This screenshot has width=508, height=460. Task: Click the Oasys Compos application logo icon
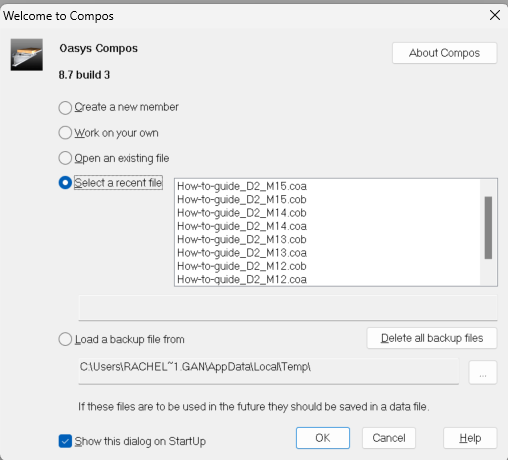[27, 55]
